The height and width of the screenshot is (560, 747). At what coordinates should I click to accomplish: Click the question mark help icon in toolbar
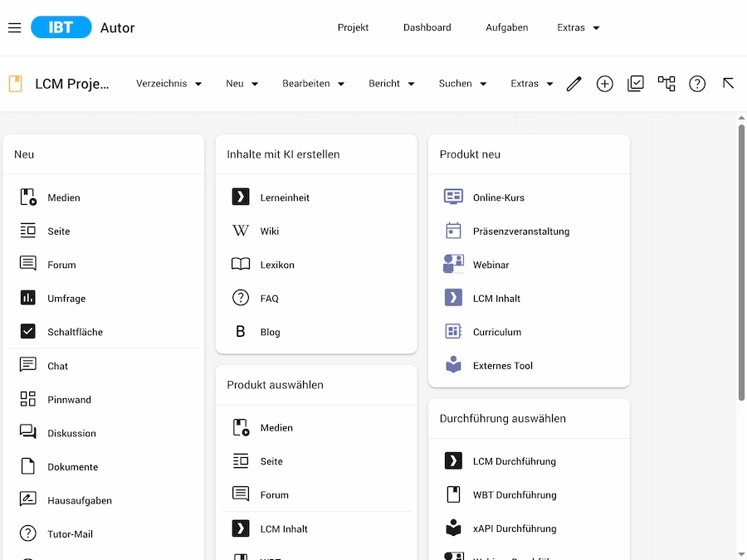click(x=697, y=84)
